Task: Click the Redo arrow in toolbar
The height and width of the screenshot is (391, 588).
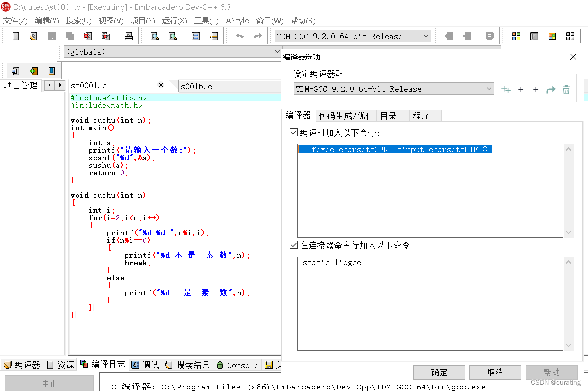Action: (258, 36)
